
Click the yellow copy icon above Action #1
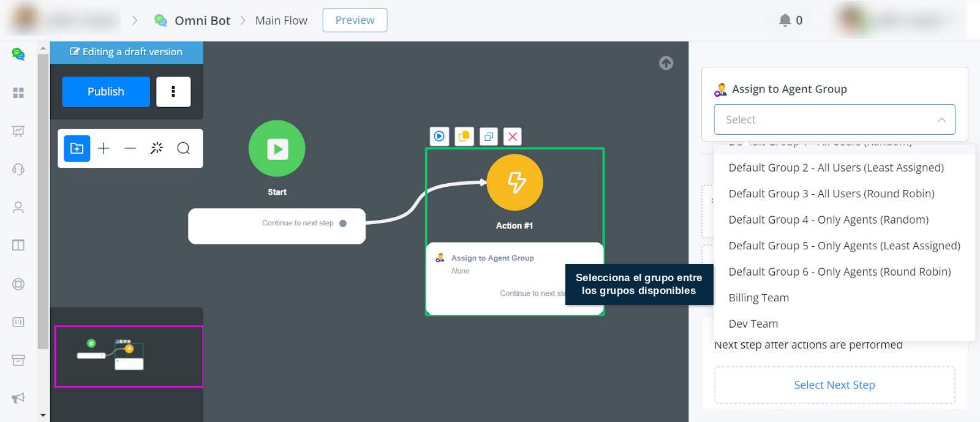coord(464,137)
